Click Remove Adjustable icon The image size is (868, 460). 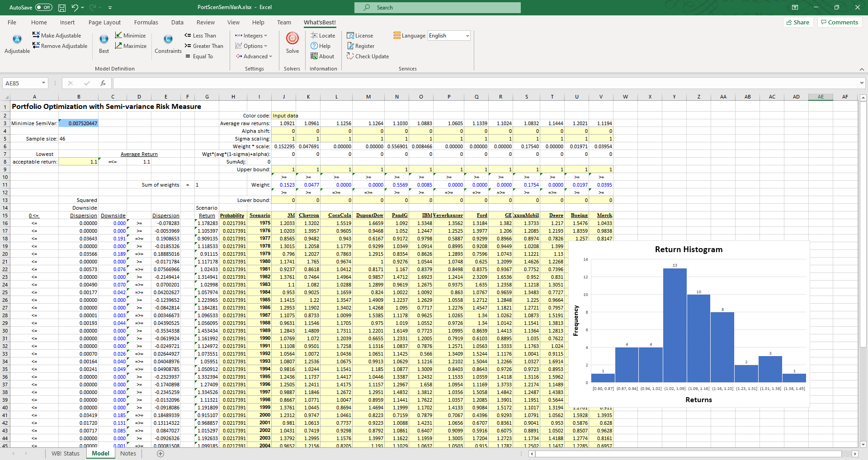[36, 45]
